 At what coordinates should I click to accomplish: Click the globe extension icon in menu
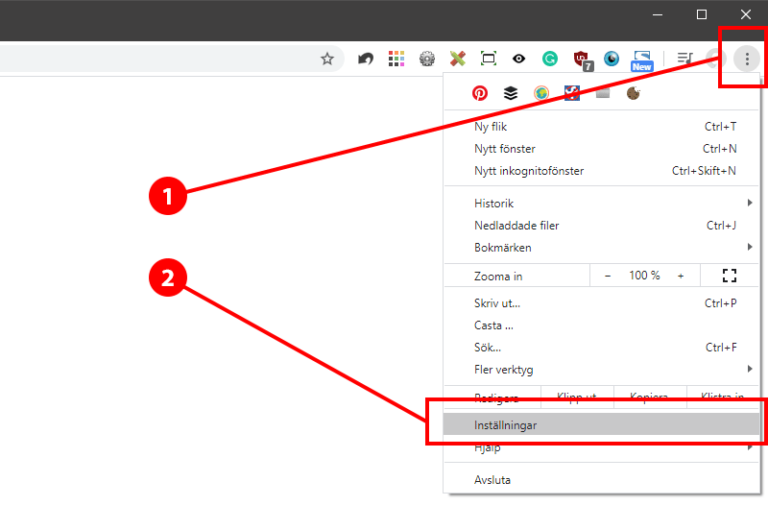(x=541, y=93)
